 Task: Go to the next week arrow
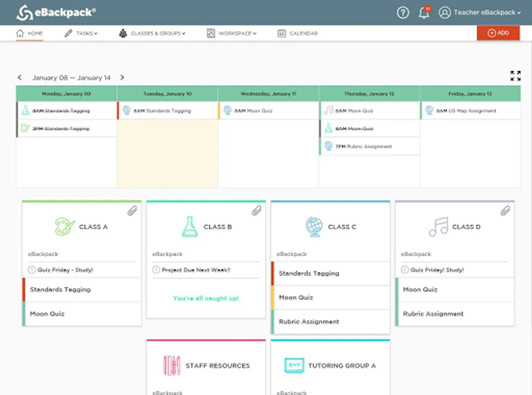point(122,78)
